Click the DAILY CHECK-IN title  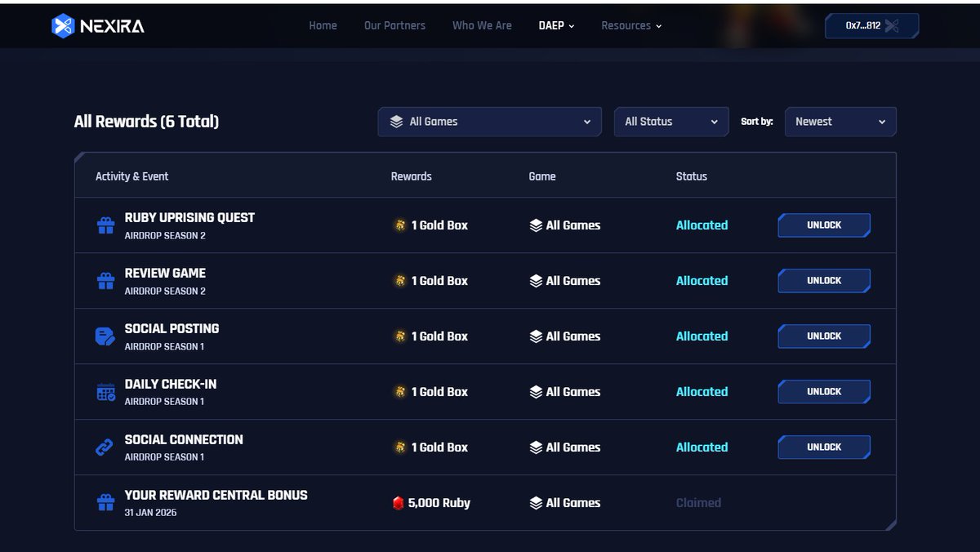click(171, 385)
